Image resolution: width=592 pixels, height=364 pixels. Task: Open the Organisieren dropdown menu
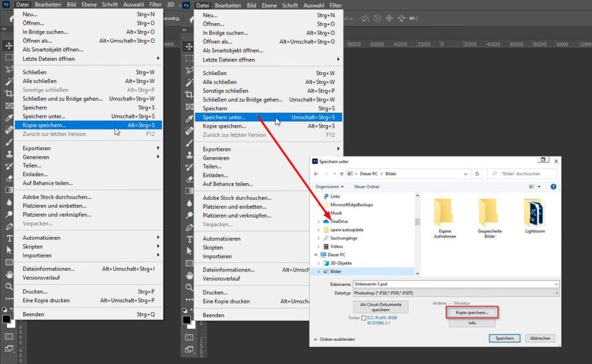(x=330, y=187)
